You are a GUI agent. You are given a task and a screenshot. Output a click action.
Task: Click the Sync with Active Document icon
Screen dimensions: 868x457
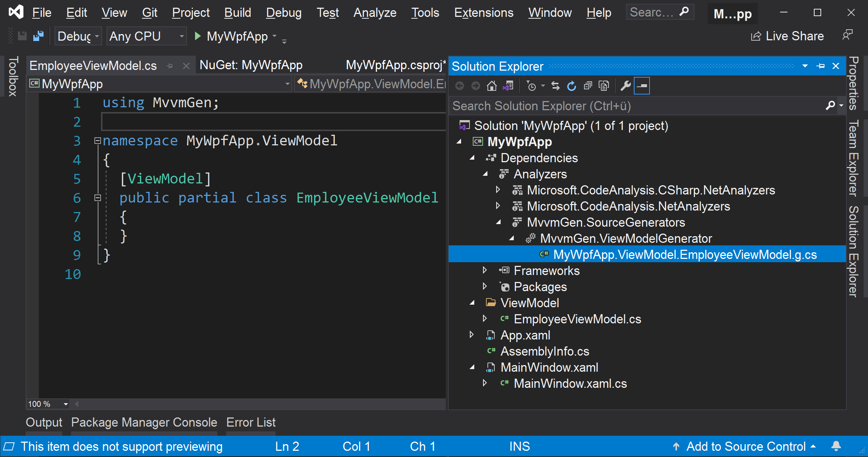coord(555,86)
